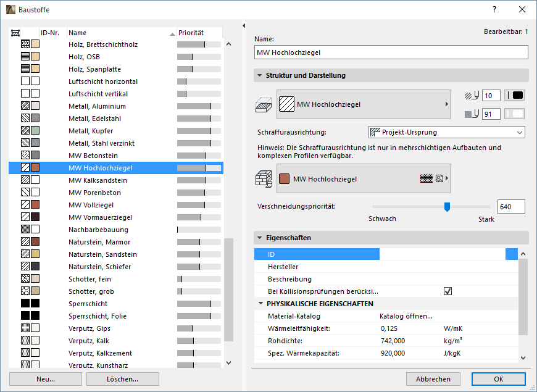Click the foreground pen number field 10
Viewport: 537px width, 392px height.
pyautogui.click(x=491, y=96)
